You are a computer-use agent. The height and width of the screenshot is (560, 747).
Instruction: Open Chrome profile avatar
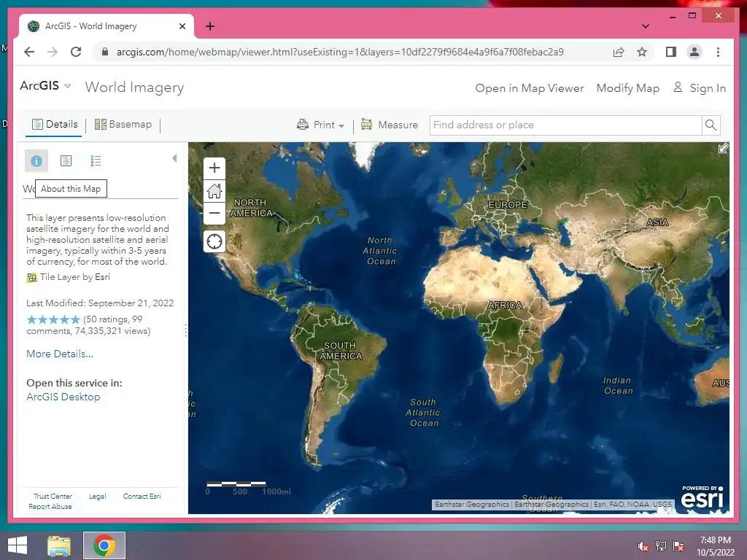[x=694, y=52]
